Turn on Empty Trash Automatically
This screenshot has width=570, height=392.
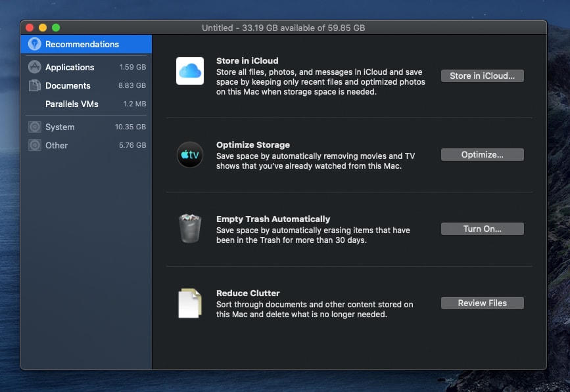pos(482,229)
